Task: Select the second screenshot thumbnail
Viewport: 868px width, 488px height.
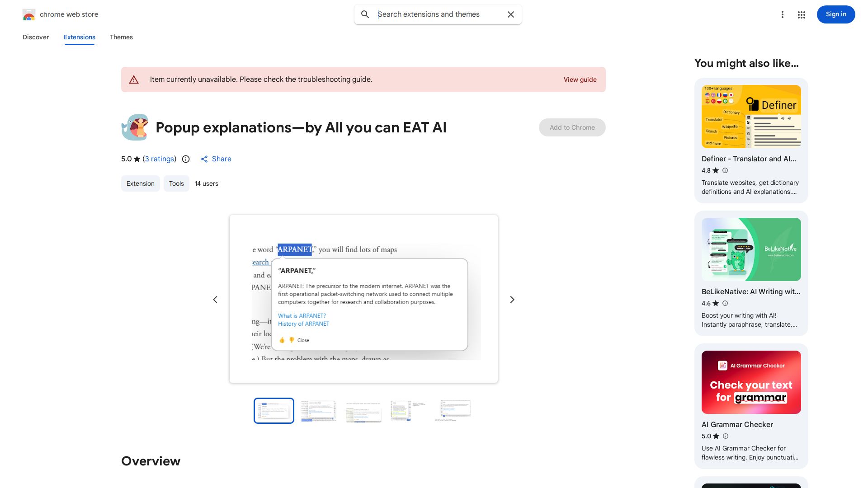Action: click(319, 411)
